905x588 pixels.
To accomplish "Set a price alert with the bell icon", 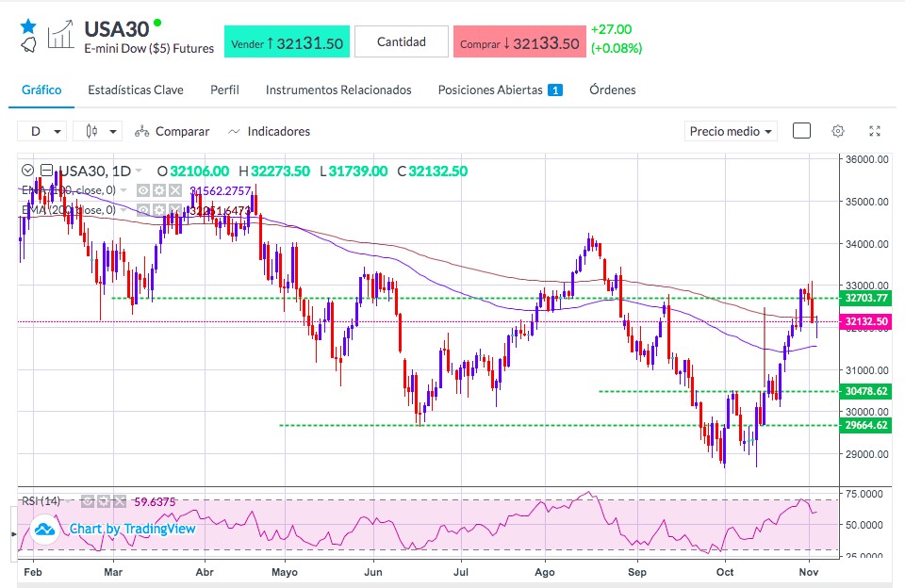I will click(x=28, y=44).
